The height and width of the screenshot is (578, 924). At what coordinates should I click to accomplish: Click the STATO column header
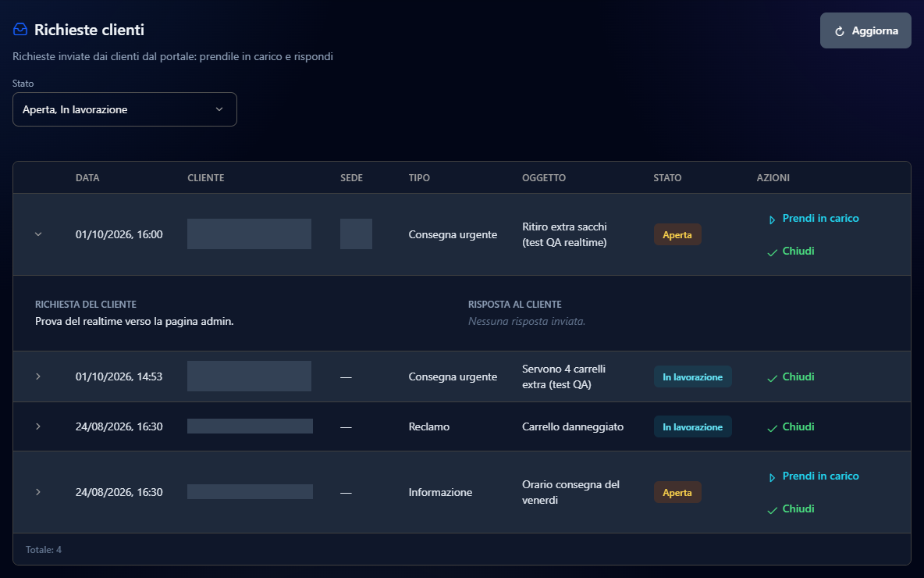point(667,178)
